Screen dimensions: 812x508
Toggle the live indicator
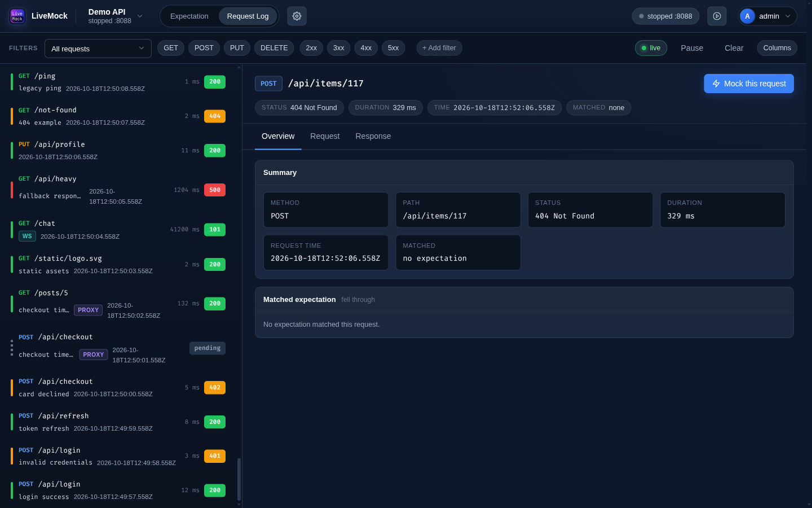click(x=651, y=48)
